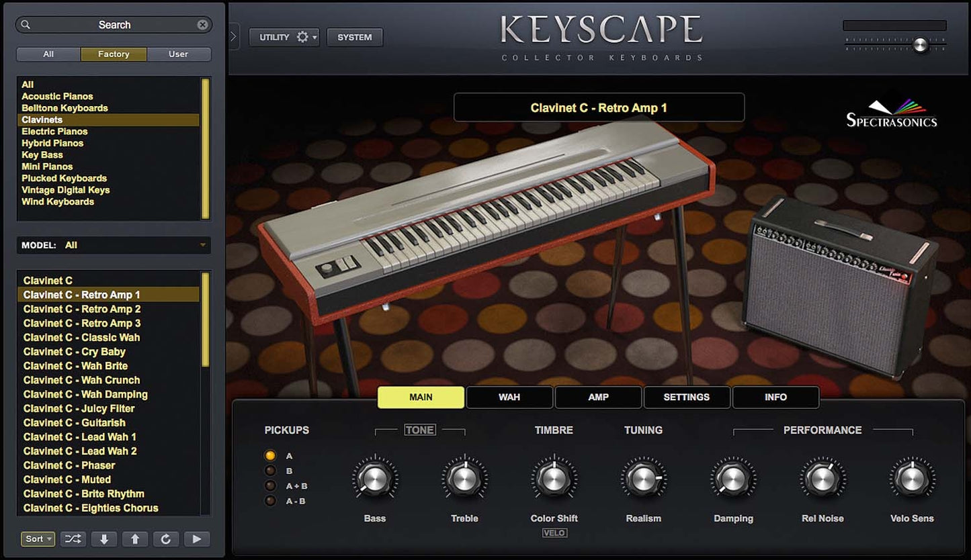
Task: Select pickup A + B option
Action: pyautogui.click(x=271, y=486)
